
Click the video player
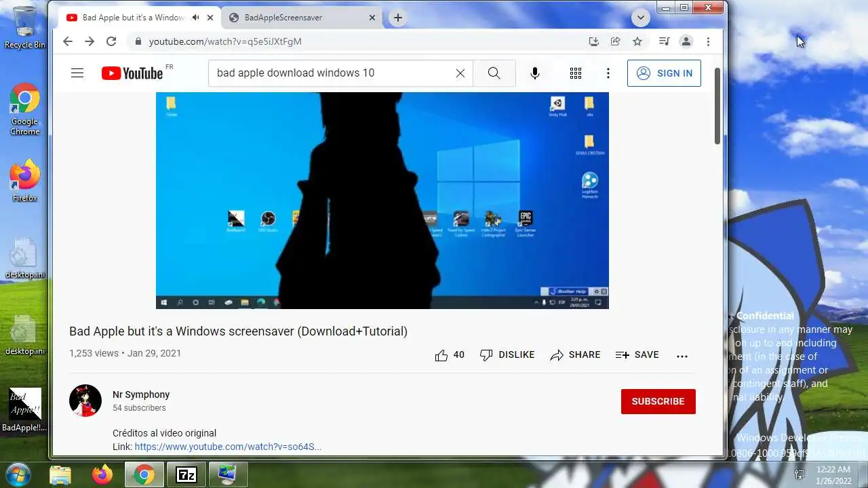point(382,201)
